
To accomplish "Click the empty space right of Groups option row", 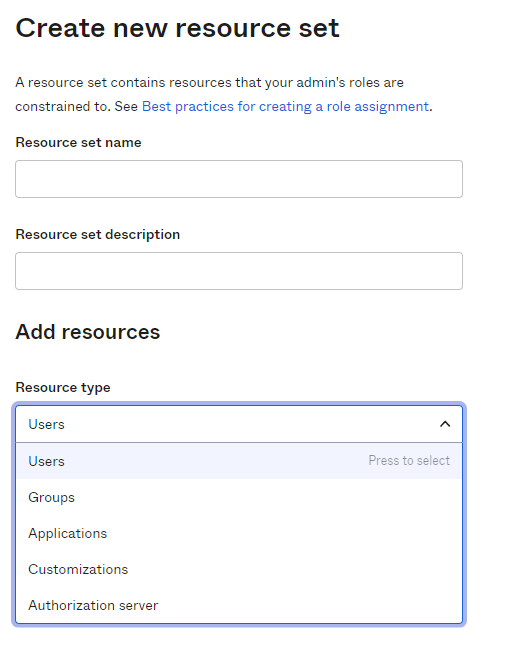I will pyautogui.click(x=268, y=497).
